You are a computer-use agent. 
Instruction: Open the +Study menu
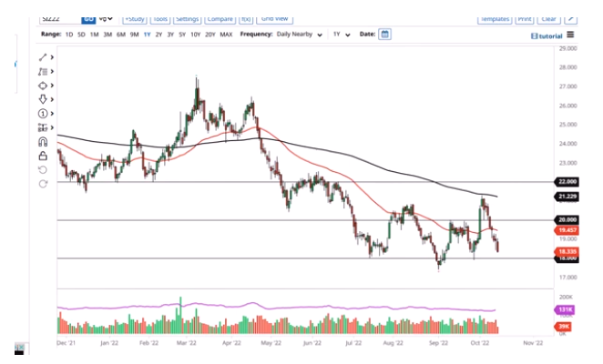coord(135,19)
